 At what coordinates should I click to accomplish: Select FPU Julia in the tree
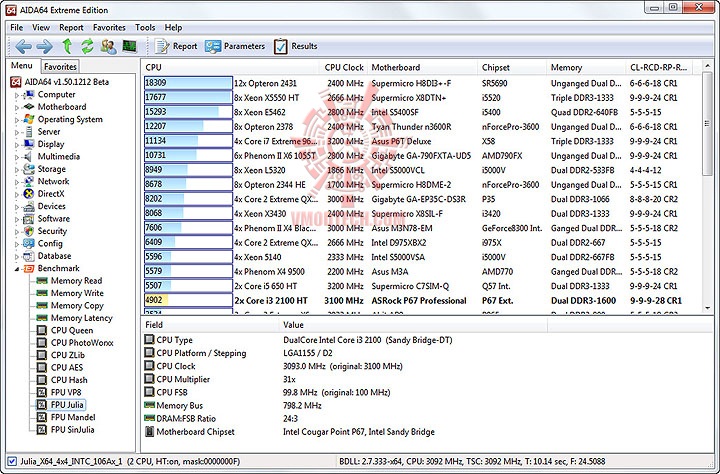point(67,405)
